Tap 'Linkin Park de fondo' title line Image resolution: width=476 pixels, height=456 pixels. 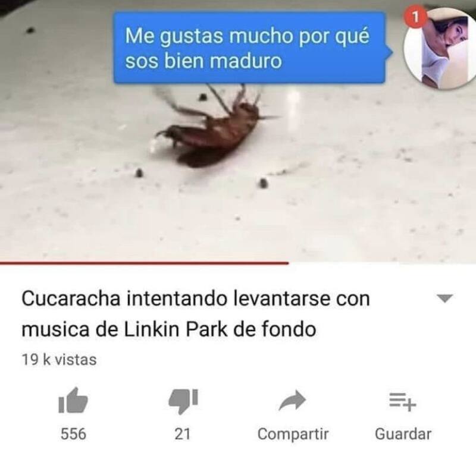[x=220, y=329]
